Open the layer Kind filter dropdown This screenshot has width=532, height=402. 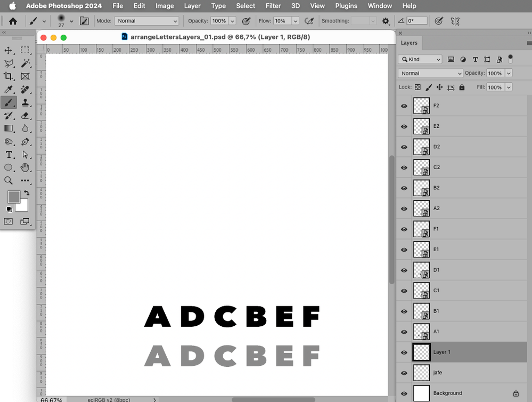(x=420, y=60)
